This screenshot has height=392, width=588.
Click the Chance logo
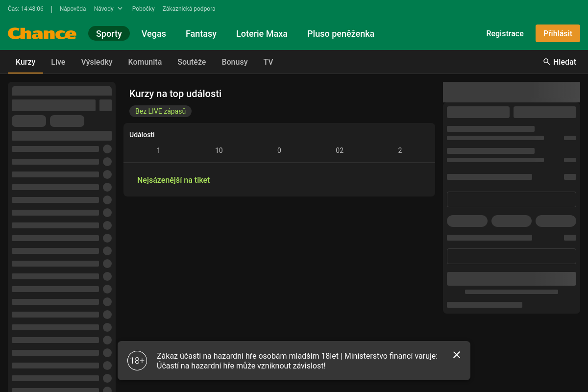pos(42,34)
